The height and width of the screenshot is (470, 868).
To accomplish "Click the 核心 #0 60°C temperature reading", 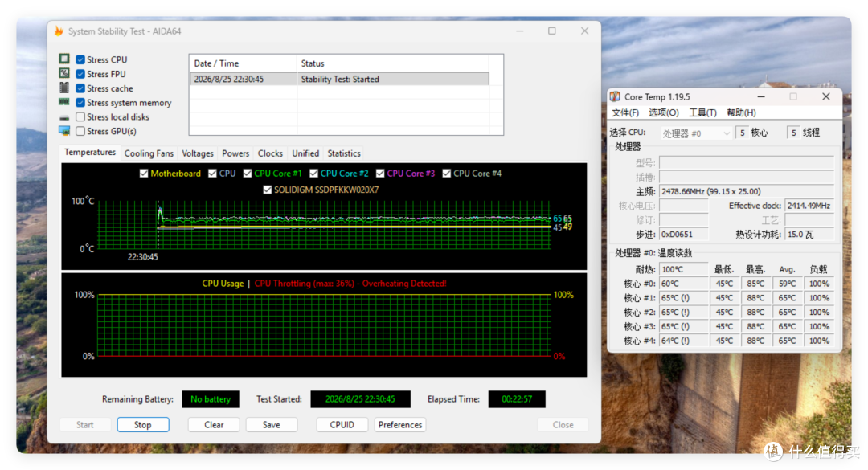I will tap(684, 284).
